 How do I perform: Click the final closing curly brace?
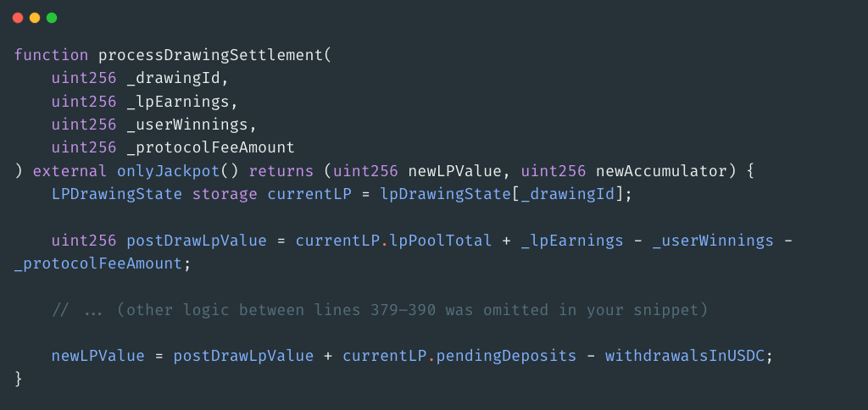[19, 379]
